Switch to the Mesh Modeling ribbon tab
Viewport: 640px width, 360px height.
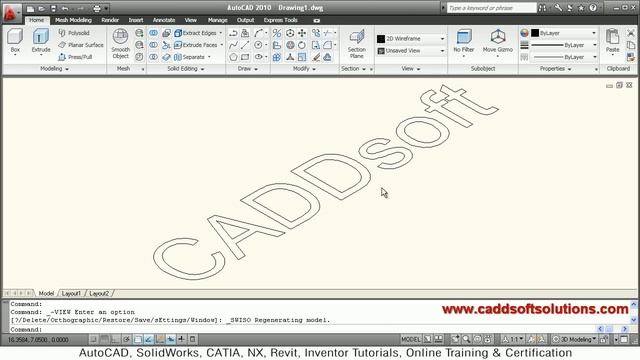(x=73, y=20)
